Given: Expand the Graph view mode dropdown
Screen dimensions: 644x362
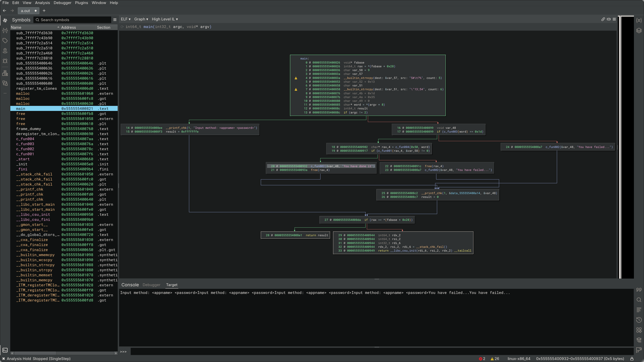Looking at the screenshot, I should click(141, 19).
